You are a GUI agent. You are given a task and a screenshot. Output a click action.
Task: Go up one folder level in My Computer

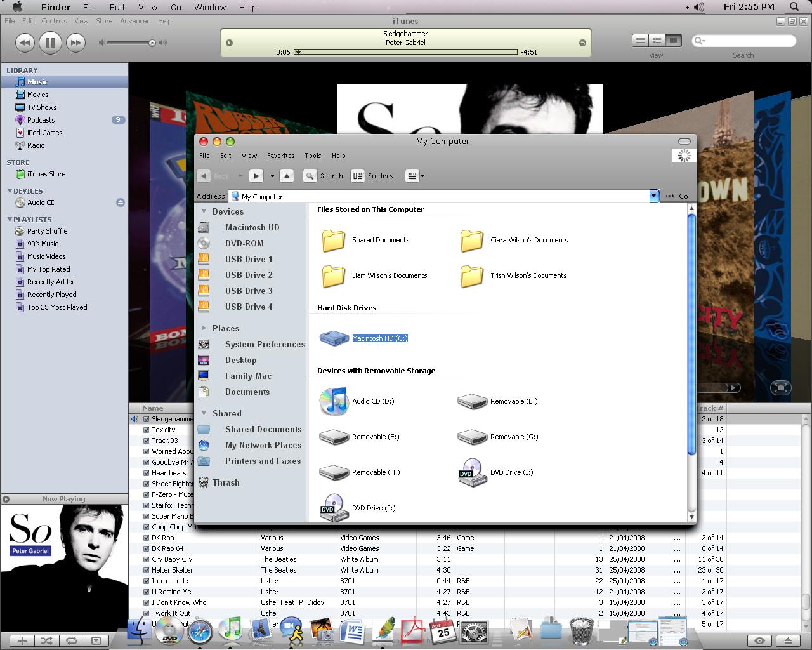(x=287, y=176)
